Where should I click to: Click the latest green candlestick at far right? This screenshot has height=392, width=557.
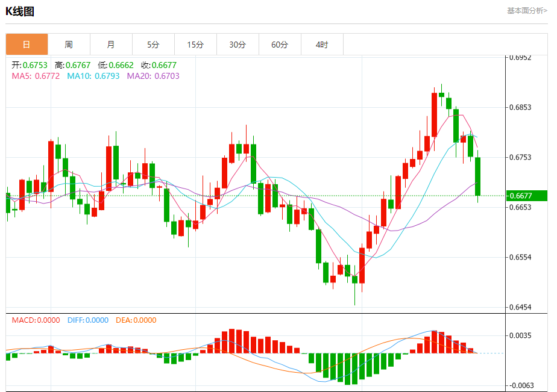(478, 176)
